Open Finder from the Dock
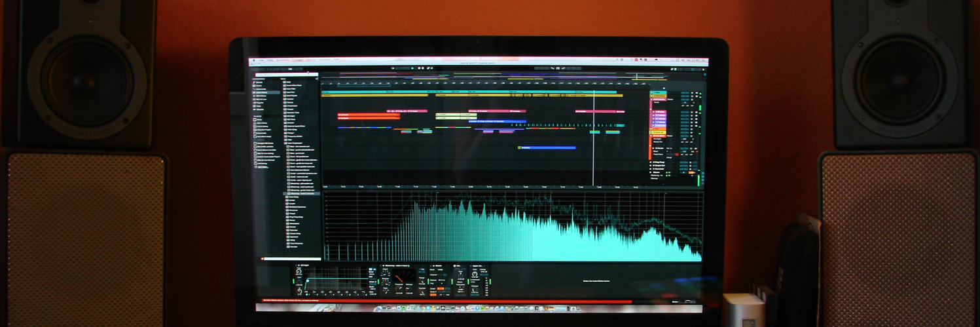Screen dimensions: 980x327 pyautogui.click(x=378, y=308)
